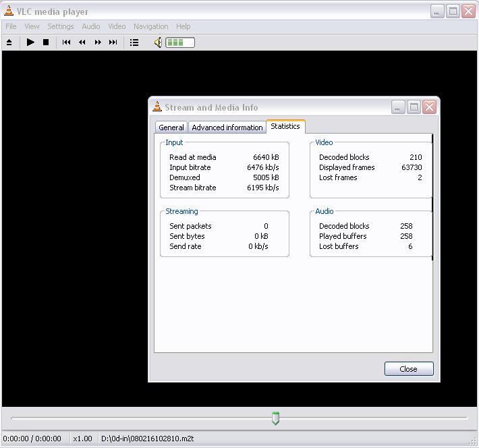Click the Played buffers label
This screenshot has width=479, height=448.
point(343,236)
